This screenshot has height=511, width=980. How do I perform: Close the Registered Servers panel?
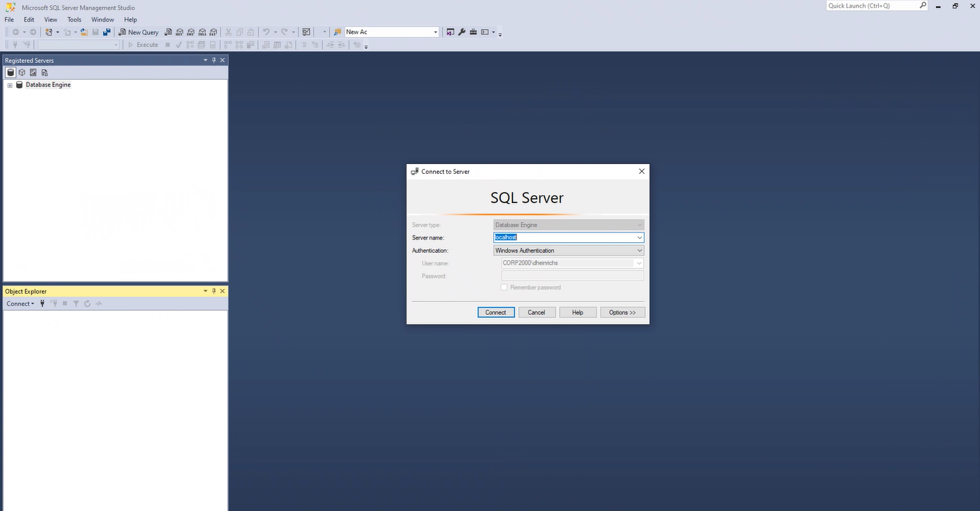223,60
